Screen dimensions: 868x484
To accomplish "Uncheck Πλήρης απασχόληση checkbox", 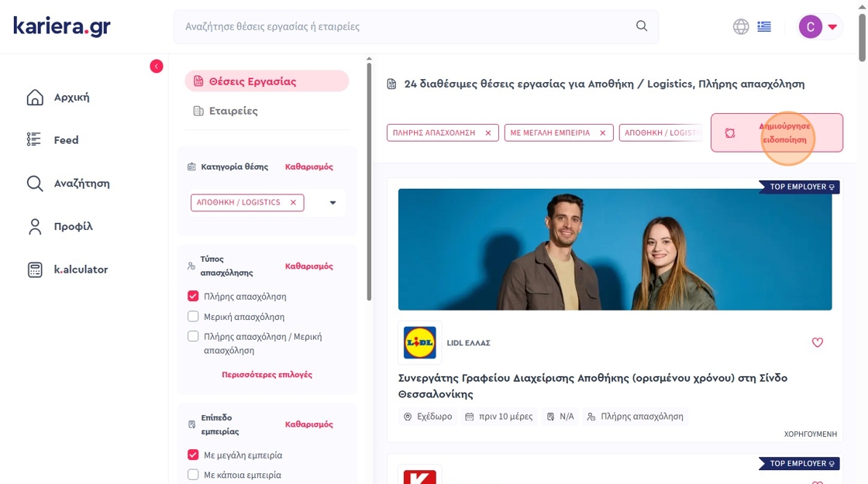I will coord(193,296).
